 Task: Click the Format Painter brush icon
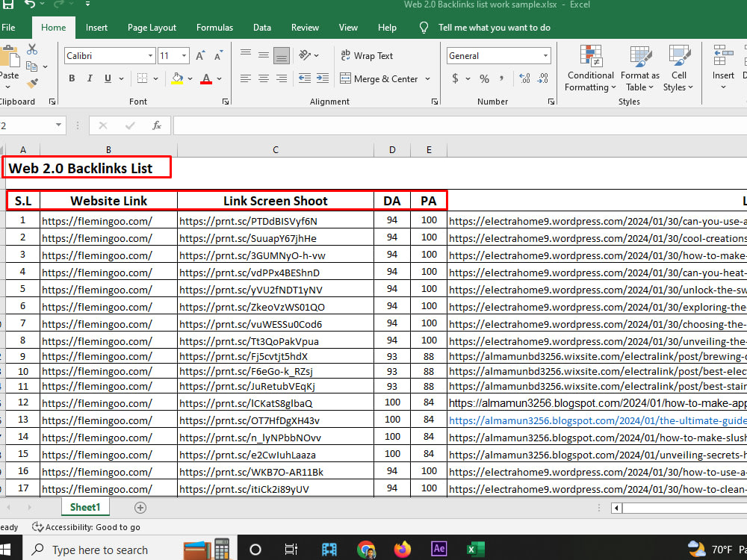point(32,84)
